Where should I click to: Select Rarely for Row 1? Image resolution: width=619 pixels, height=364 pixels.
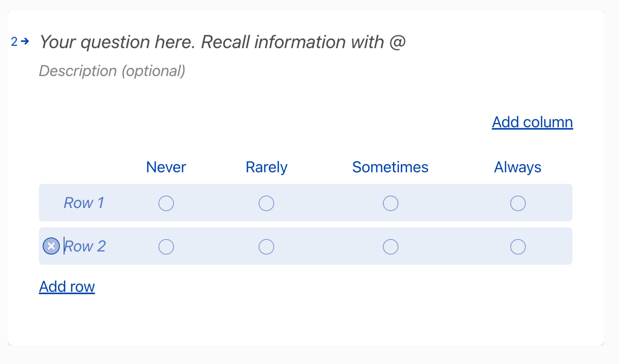(x=266, y=203)
